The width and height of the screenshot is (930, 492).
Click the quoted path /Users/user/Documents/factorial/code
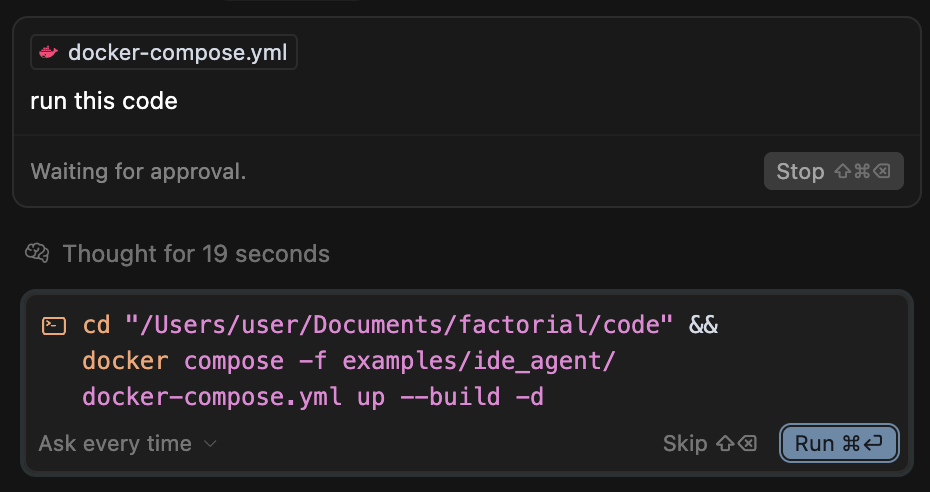399,325
